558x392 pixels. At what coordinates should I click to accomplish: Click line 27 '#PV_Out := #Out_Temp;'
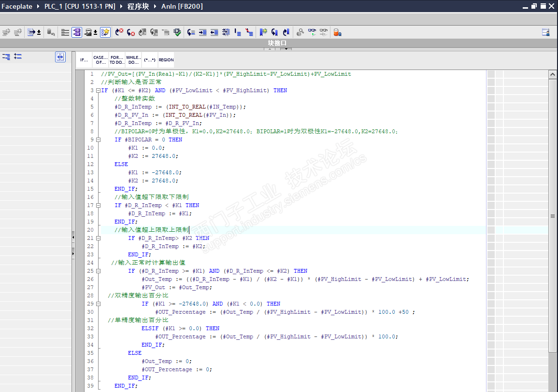[177, 287]
